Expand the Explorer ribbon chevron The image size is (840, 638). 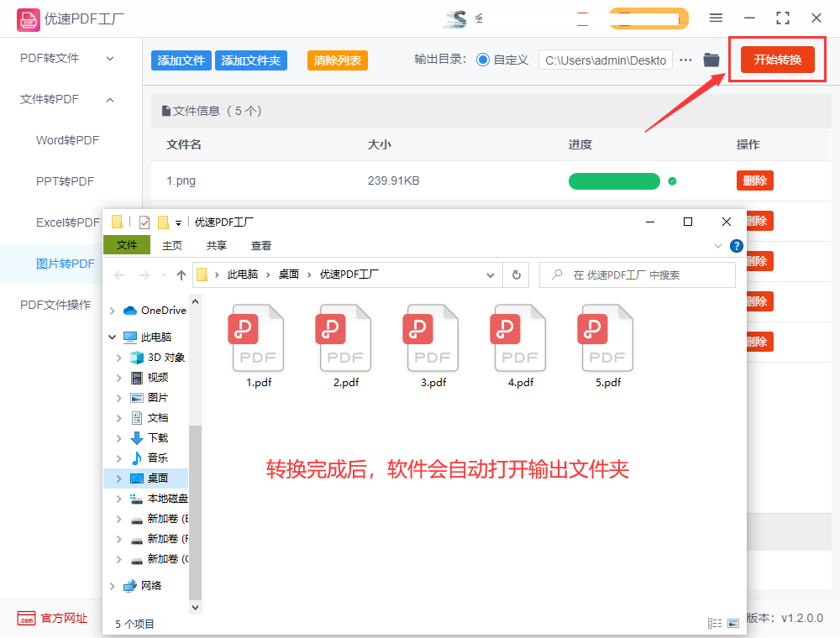pyautogui.click(x=718, y=246)
